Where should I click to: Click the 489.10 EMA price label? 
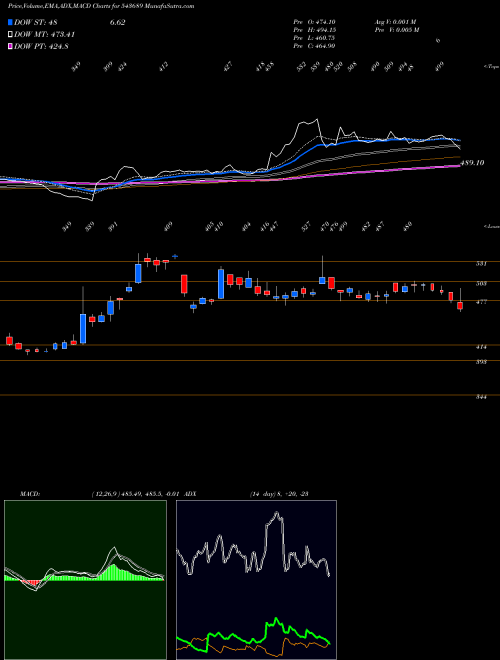[472, 162]
